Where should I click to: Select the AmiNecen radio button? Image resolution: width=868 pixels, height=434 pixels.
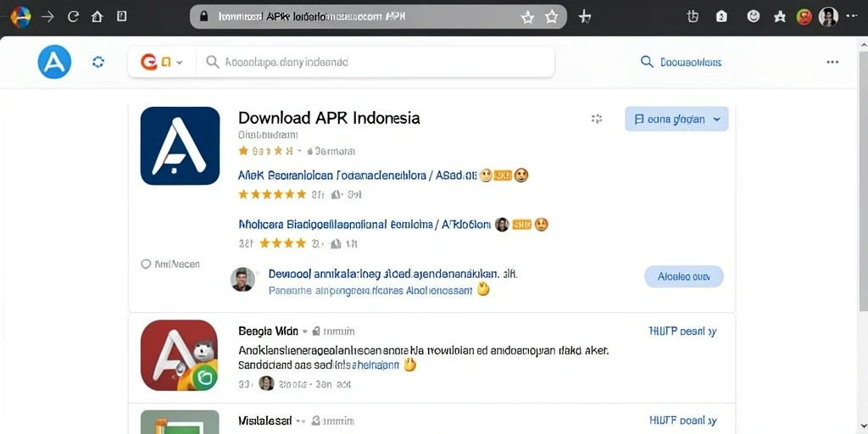[146, 264]
